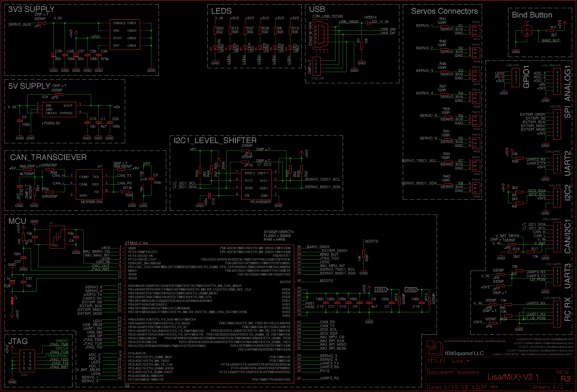
Task: Select the Bind Button heading
Action: [532, 15]
